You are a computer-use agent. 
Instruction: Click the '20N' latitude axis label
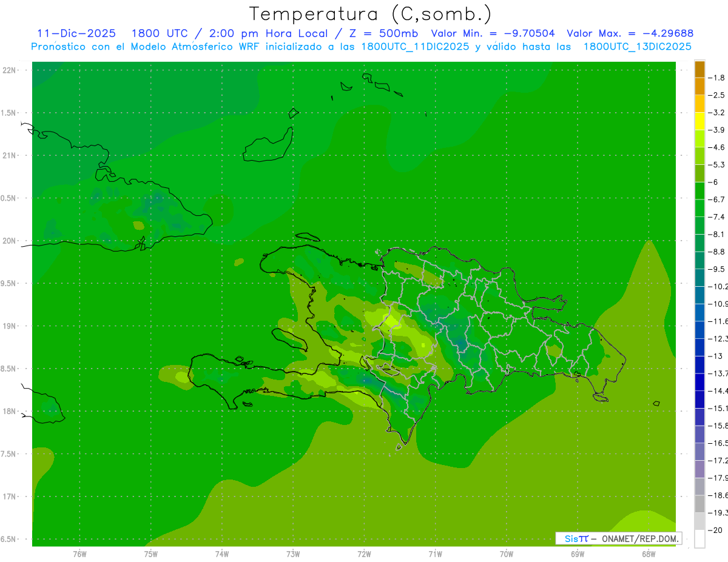click(9, 241)
